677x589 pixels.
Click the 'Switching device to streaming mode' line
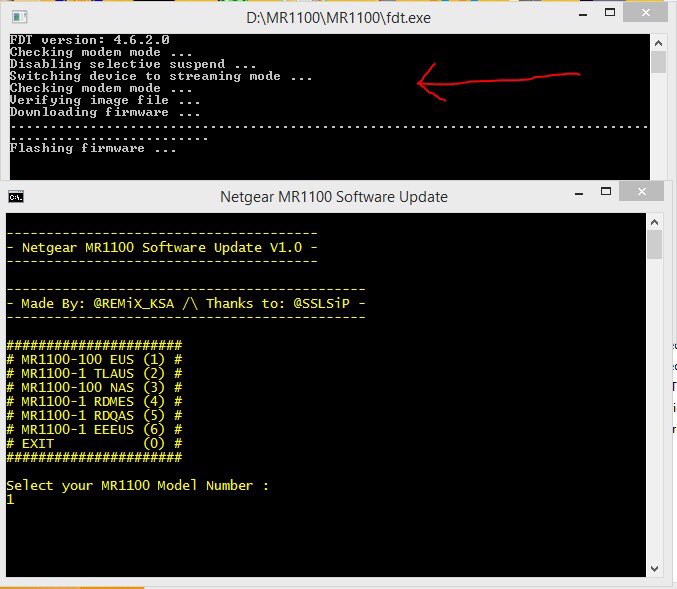161,76
